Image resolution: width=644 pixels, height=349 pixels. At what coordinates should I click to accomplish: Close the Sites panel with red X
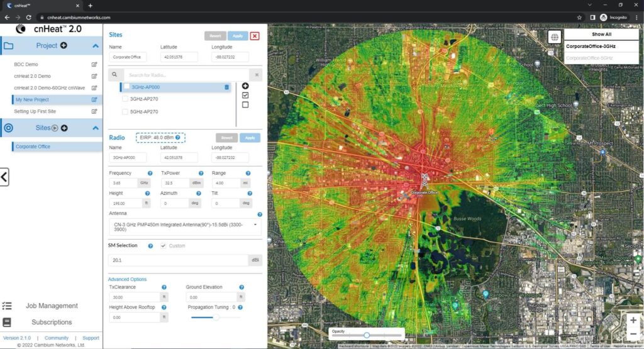[255, 36]
